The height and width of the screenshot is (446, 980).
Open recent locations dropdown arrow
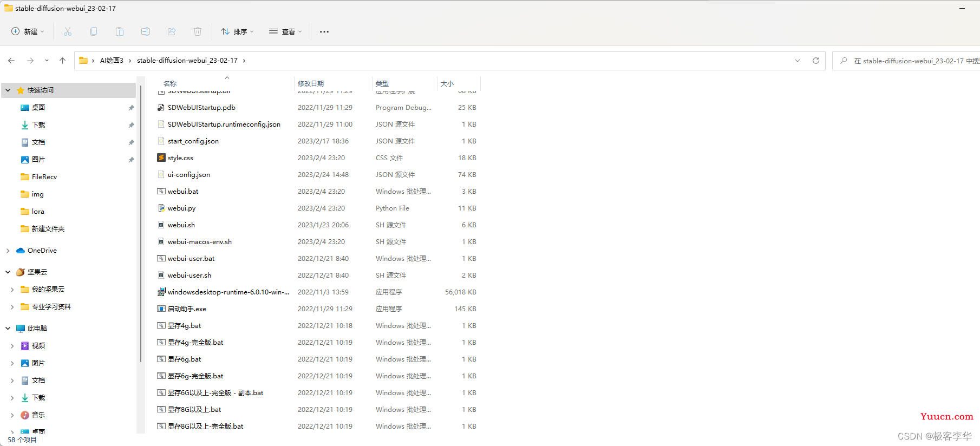(47, 61)
